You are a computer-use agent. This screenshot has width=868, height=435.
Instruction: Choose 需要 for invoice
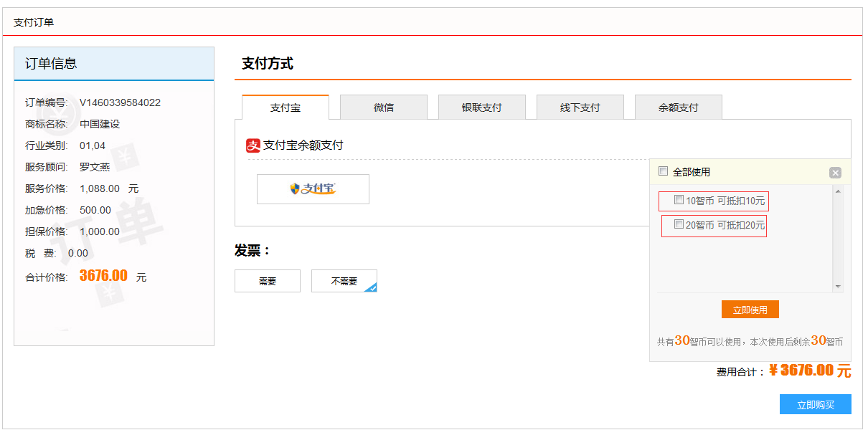268,281
